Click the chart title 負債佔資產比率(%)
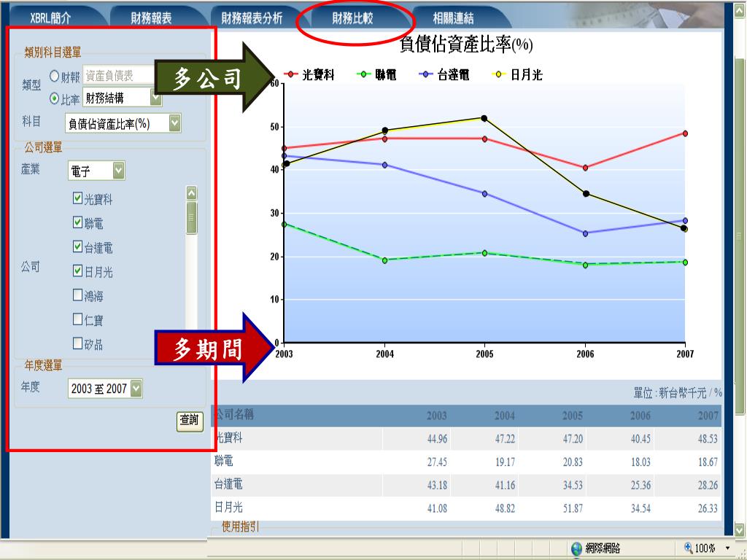 466,44
